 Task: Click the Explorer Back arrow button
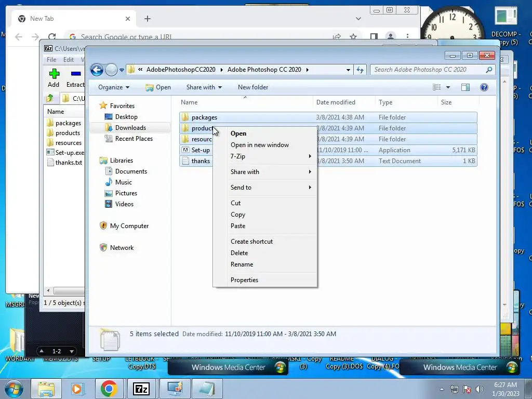(x=97, y=70)
